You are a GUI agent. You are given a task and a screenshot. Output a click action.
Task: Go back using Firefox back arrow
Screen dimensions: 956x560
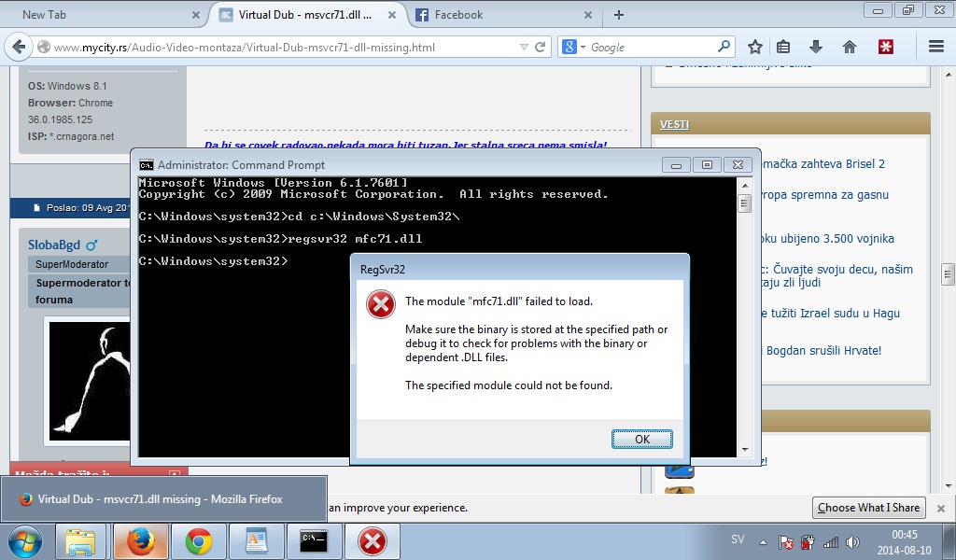coord(19,47)
